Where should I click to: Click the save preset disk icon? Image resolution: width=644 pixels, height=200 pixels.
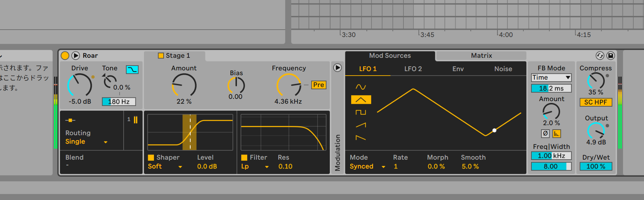point(611,56)
